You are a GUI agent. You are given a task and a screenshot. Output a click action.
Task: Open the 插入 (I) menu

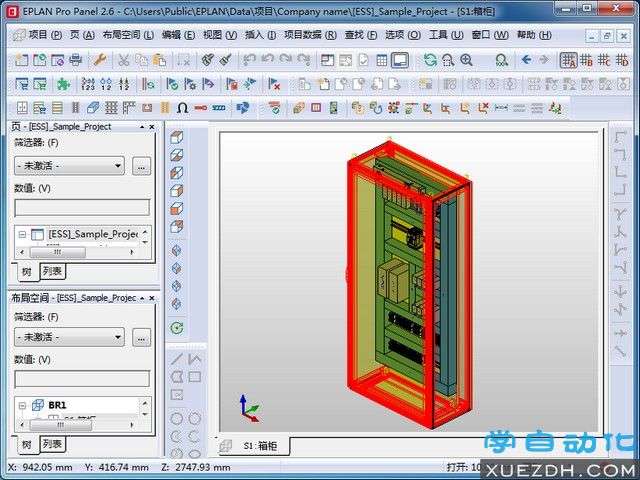[260, 35]
